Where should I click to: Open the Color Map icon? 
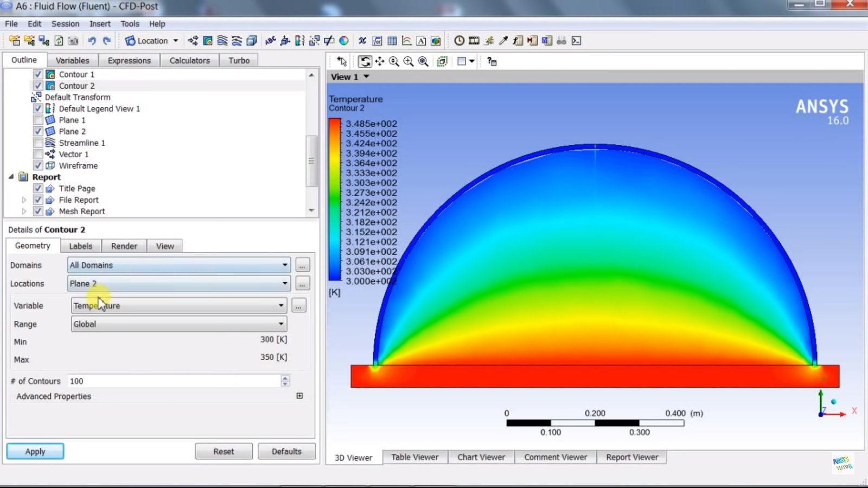(x=344, y=41)
